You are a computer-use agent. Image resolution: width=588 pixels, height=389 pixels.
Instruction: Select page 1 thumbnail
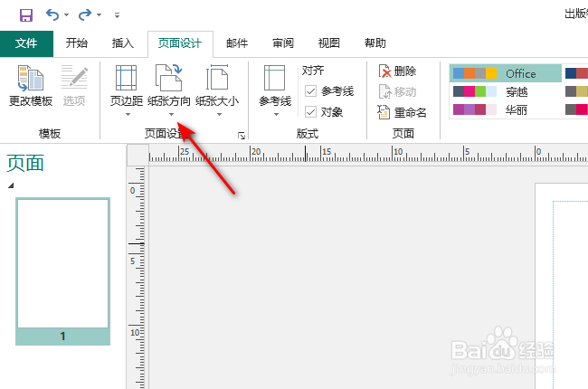point(63,271)
